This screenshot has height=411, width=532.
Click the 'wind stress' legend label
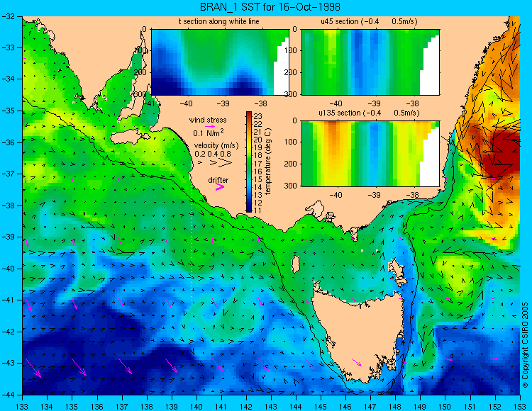point(208,120)
